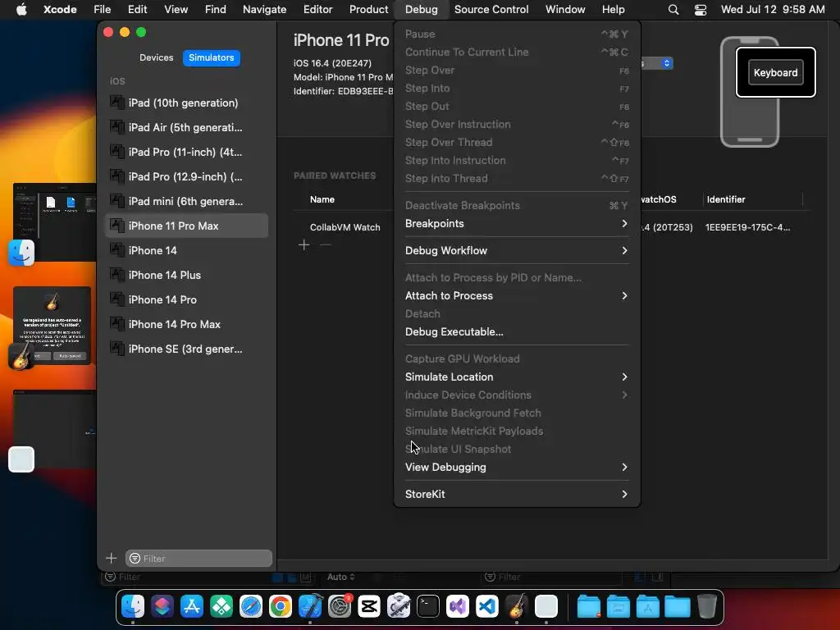Open System Settings from the Dock

340,606
